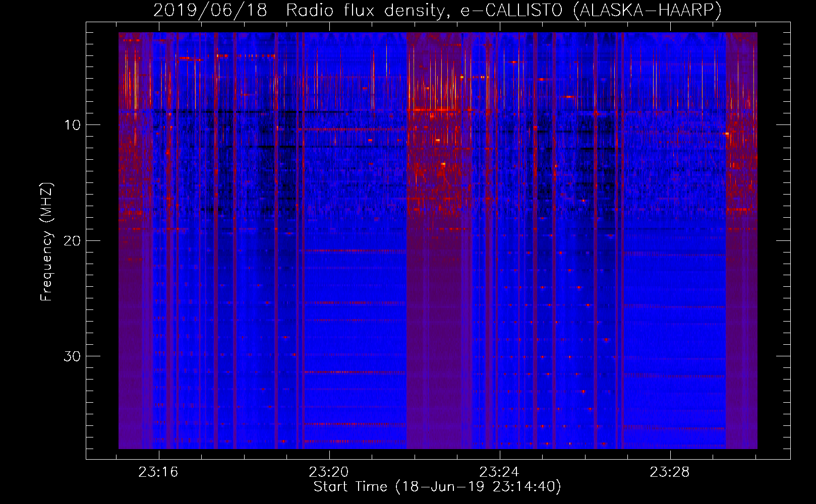Click the '20' frequency tick label
The height and width of the screenshot is (504, 816).
(x=72, y=240)
